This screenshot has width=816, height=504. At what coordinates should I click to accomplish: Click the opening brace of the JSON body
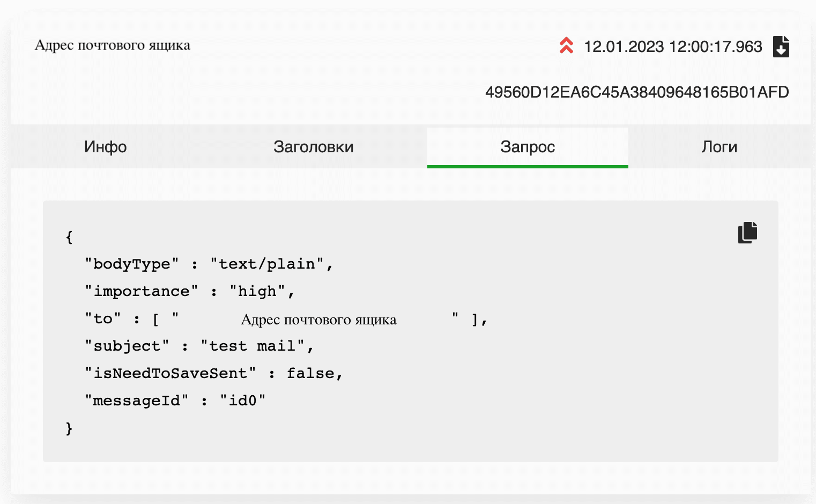(x=69, y=236)
